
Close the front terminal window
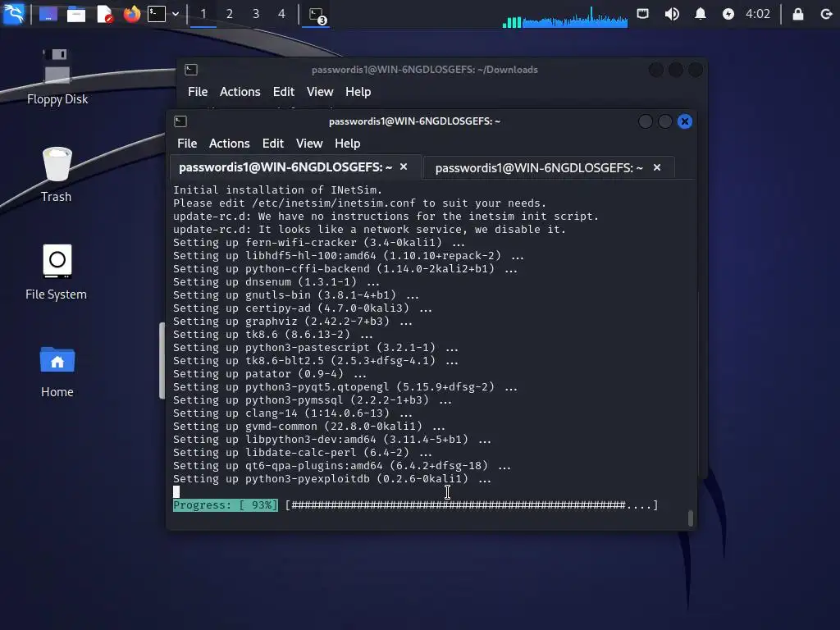(x=685, y=121)
